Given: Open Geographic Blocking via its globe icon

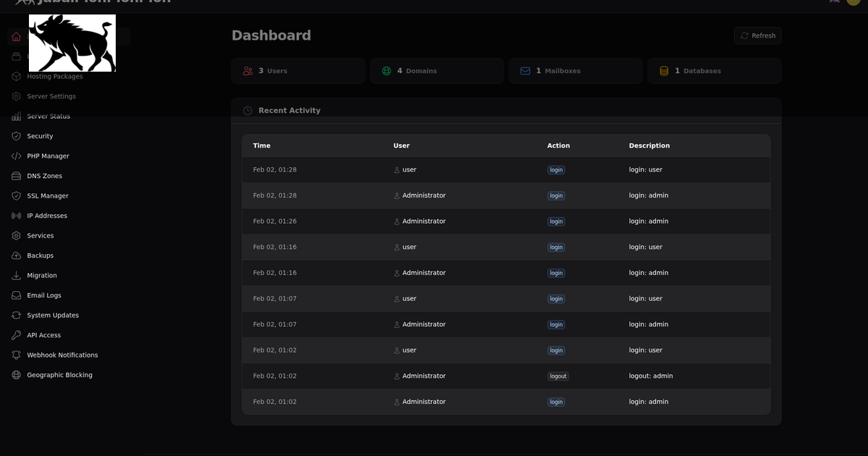Looking at the screenshot, I should click(x=16, y=375).
